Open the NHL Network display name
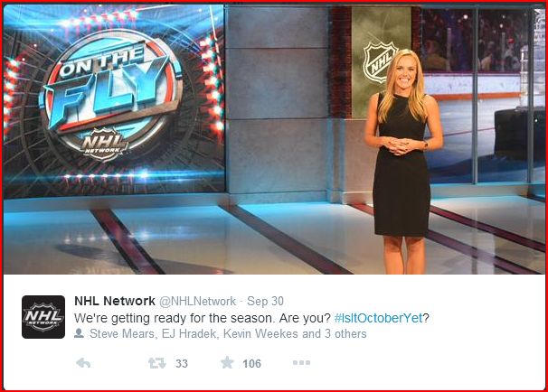This screenshot has width=548, height=392. pyautogui.click(x=115, y=301)
